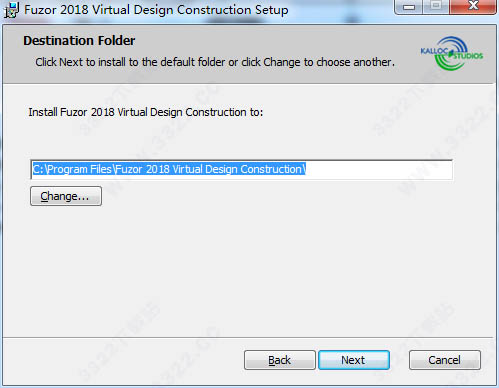The height and width of the screenshot is (388, 499).
Task: Click the Kalloc Studios logo
Action: (x=452, y=53)
